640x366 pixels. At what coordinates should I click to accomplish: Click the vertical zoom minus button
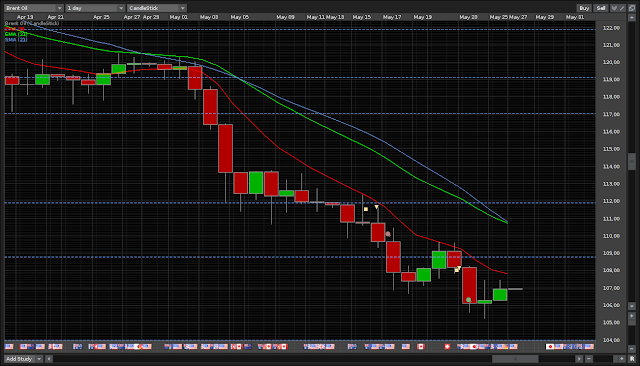(631, 349)
